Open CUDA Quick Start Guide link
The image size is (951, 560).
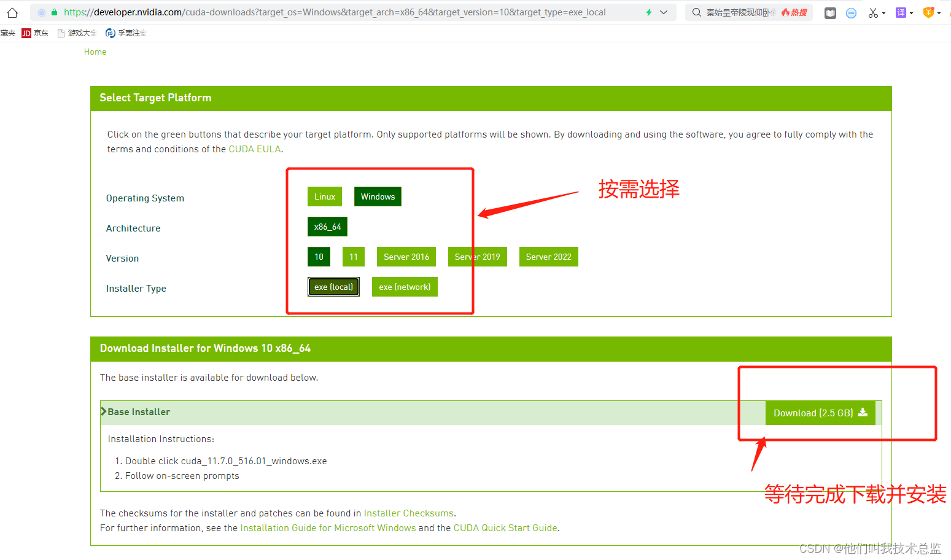click(505, 528)
